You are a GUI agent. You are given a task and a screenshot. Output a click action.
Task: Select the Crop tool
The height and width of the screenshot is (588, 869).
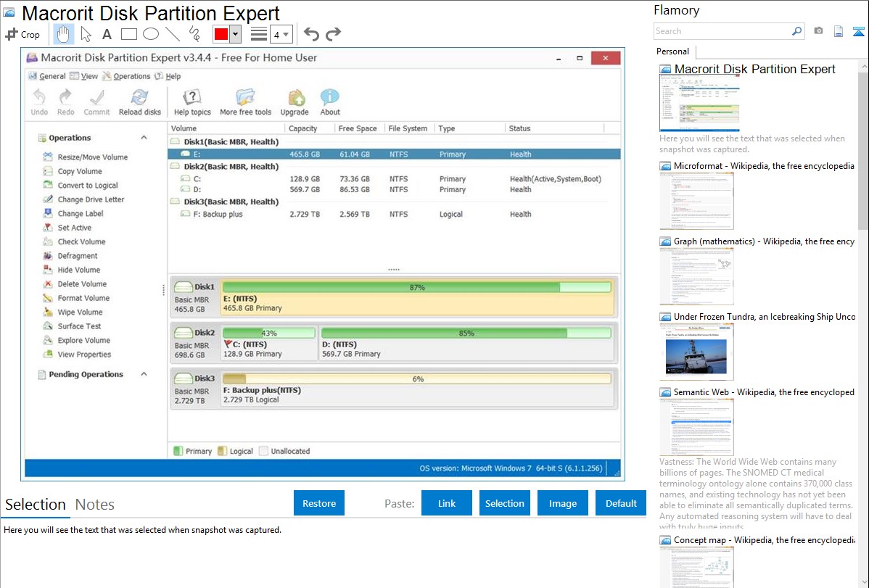point(22,34)
